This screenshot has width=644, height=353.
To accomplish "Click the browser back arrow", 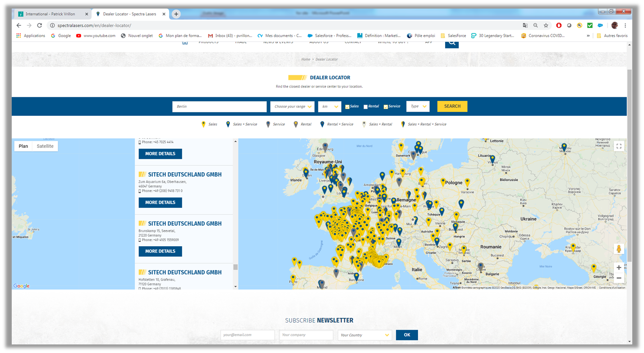I will tap(18, 25).
